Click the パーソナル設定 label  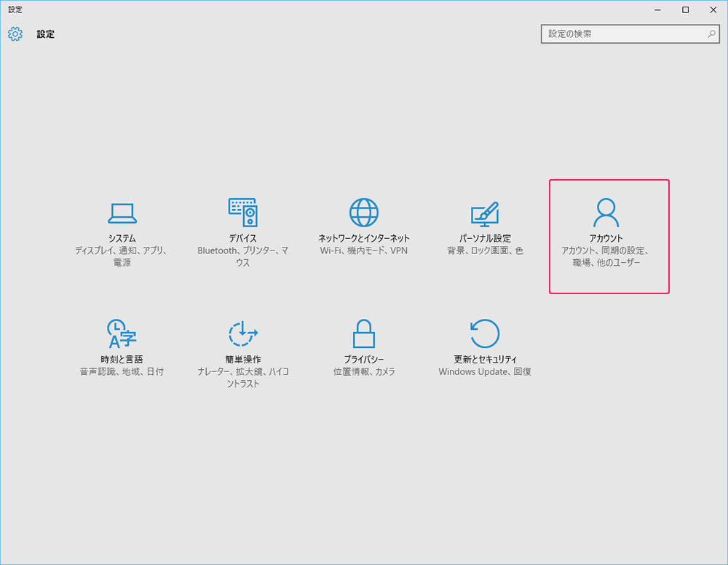tap(485, 238)
